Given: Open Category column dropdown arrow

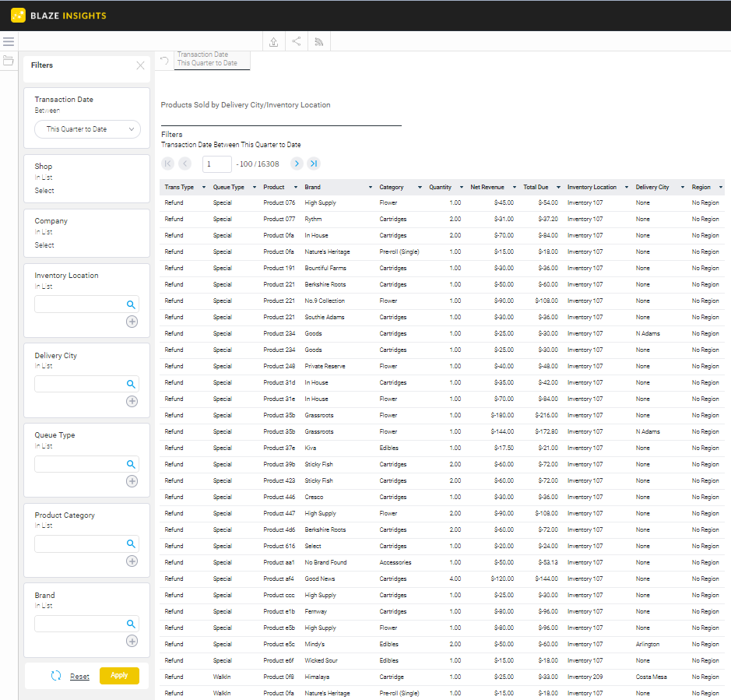Looking at the screenshot, I should tap(420, 187).
